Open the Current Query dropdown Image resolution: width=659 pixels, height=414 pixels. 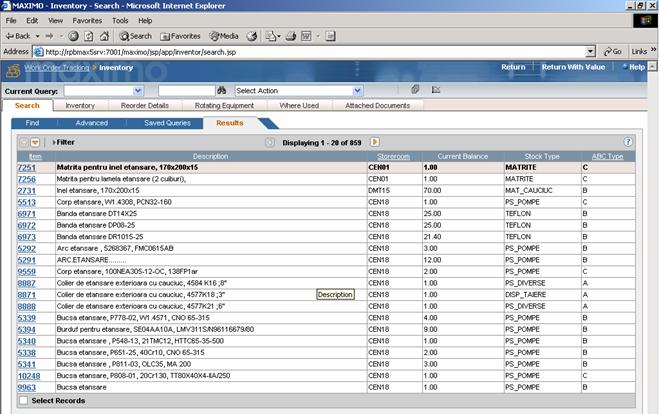click(x=138, y=91)
